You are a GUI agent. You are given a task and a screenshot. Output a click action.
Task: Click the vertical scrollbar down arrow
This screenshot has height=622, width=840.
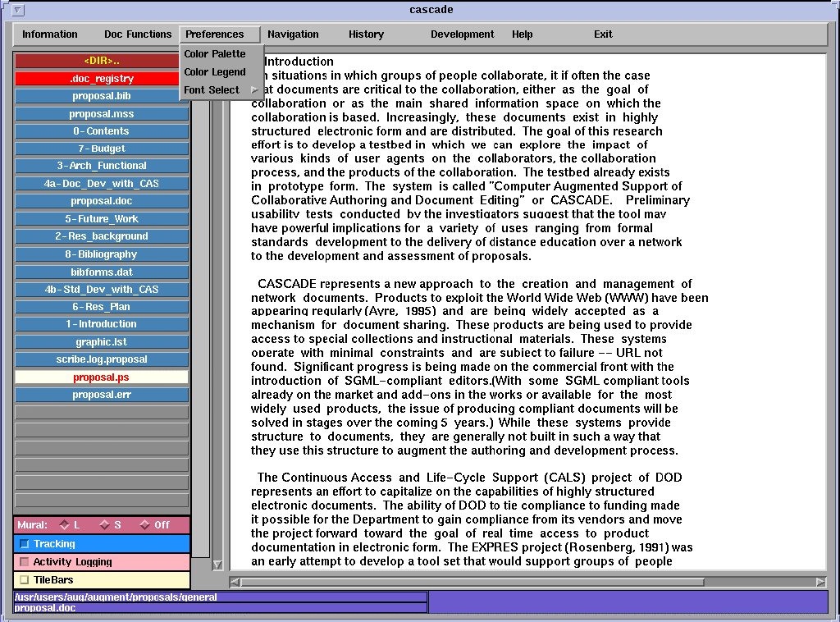tap(217, 565)
